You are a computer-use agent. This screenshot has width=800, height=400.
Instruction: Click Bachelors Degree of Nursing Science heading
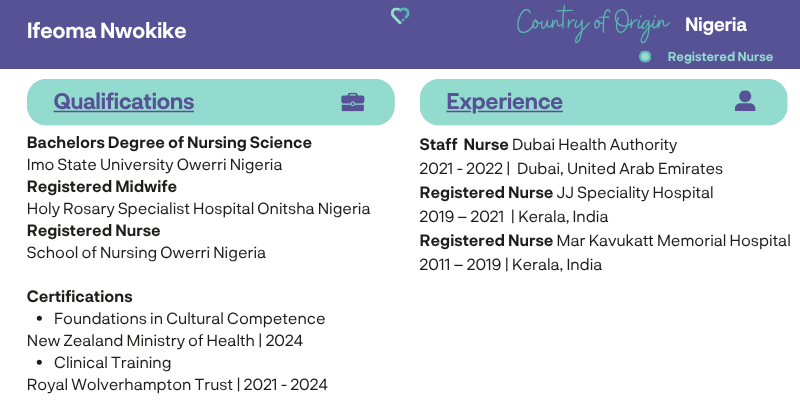pos(169,142)
